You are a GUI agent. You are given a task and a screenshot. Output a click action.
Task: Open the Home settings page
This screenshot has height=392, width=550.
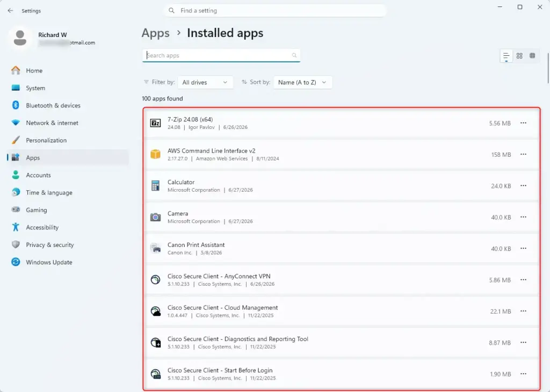coord(68,70)
